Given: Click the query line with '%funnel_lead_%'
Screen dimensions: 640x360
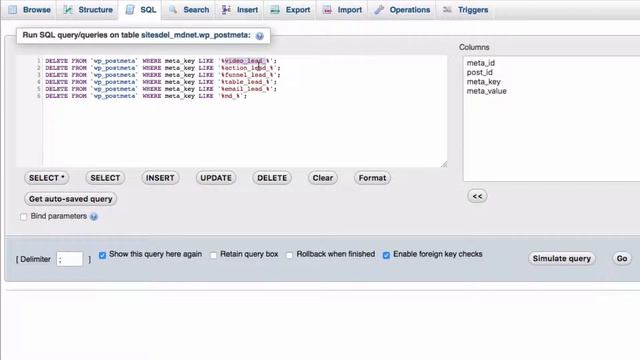Looking at the screenshot, I should 162,75.
